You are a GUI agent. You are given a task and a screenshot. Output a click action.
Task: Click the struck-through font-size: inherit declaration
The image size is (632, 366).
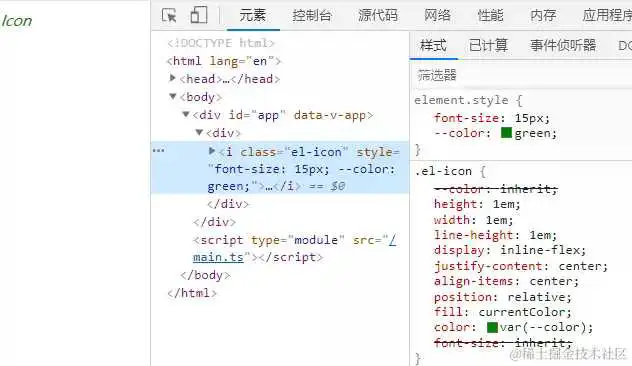pos(503,343)
